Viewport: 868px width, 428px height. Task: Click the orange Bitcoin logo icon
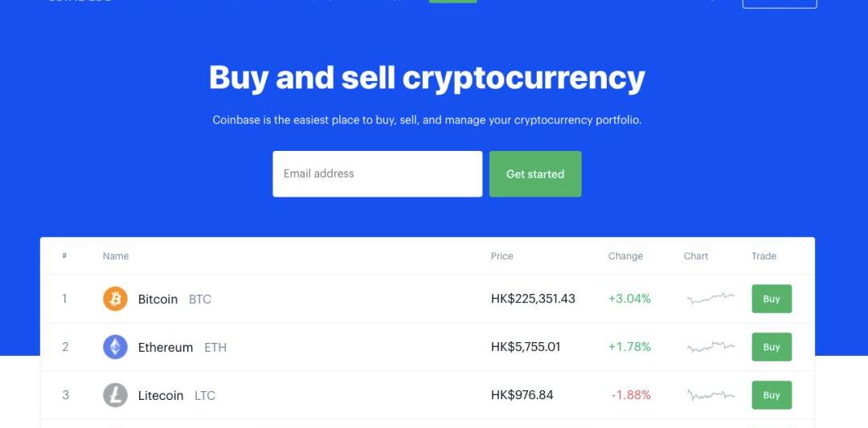(x=116, y=299)
